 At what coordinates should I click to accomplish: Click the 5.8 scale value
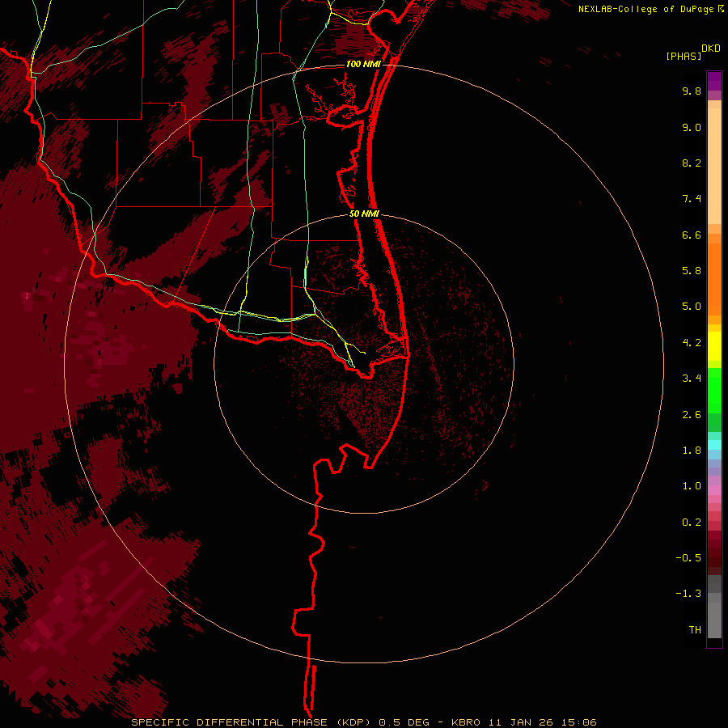pos(692,271)
